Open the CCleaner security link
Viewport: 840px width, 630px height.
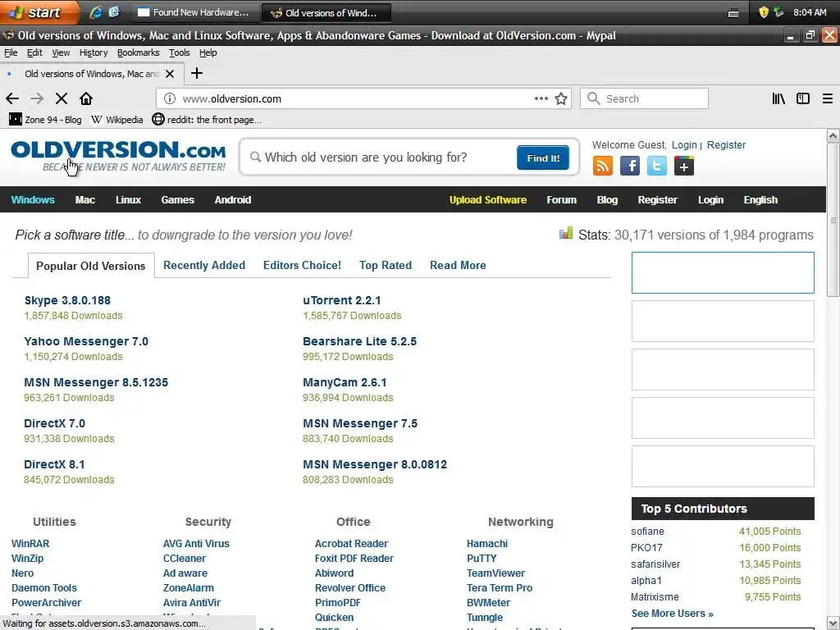pos(185,558)
